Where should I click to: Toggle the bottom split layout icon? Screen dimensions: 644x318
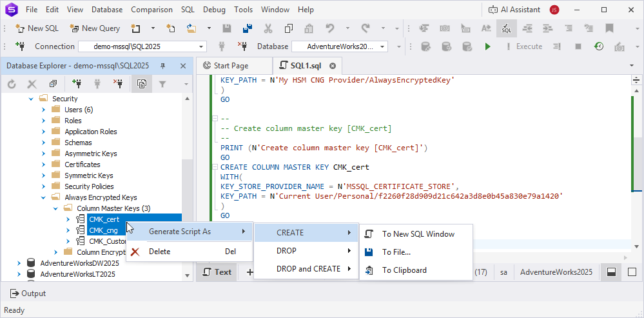tap(612, 272)
